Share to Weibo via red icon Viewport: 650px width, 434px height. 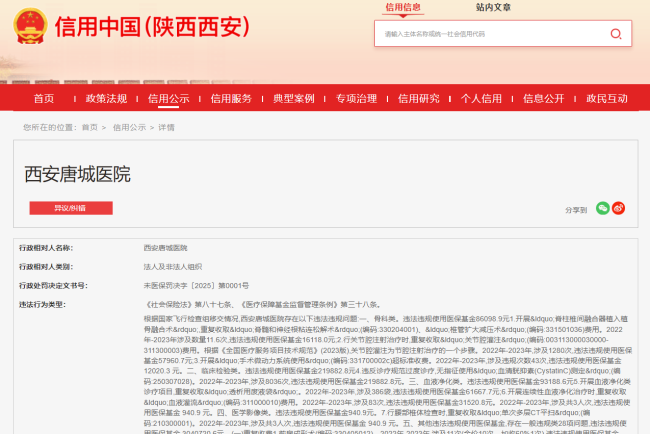[618, 208]
